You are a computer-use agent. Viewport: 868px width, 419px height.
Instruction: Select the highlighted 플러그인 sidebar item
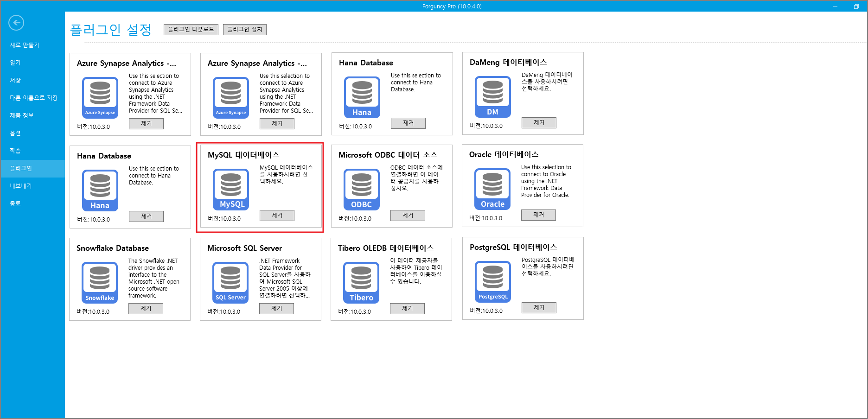coord(21,168)
